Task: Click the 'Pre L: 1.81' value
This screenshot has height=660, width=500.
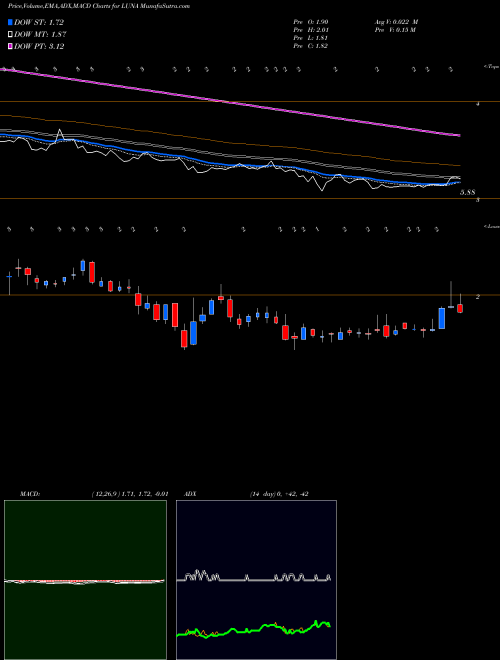Action: (x=311, y=38)
